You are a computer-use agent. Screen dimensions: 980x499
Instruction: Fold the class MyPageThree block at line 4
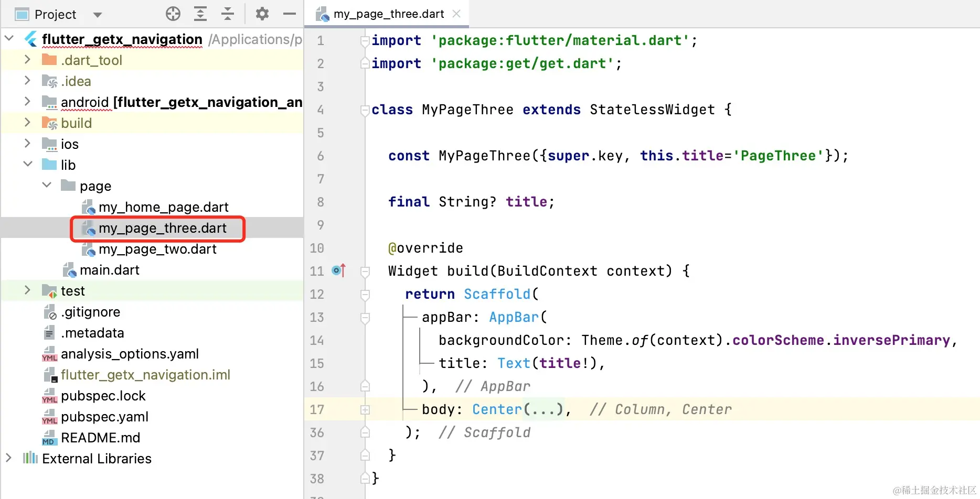(x=365, y=110)
